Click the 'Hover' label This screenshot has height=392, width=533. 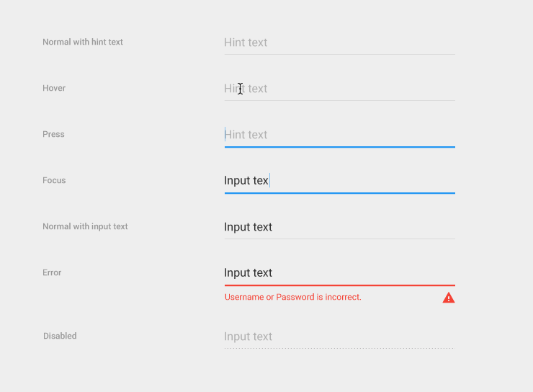click(54, 88)
